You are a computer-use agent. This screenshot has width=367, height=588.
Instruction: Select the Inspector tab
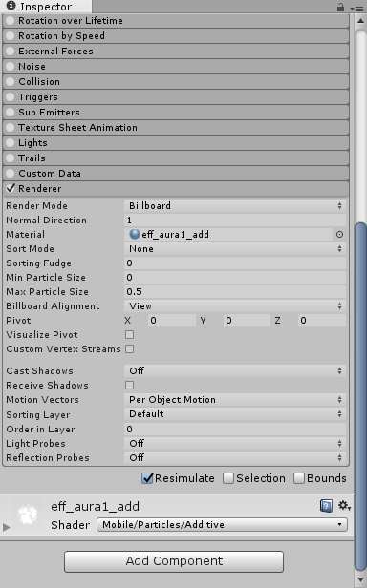tap(46, 7)
